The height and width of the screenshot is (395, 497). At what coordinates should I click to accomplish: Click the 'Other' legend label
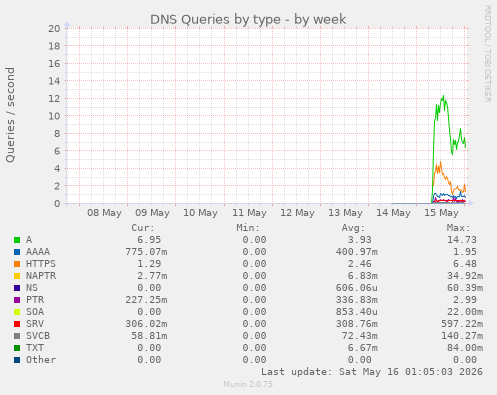click(x=41, y=360)
